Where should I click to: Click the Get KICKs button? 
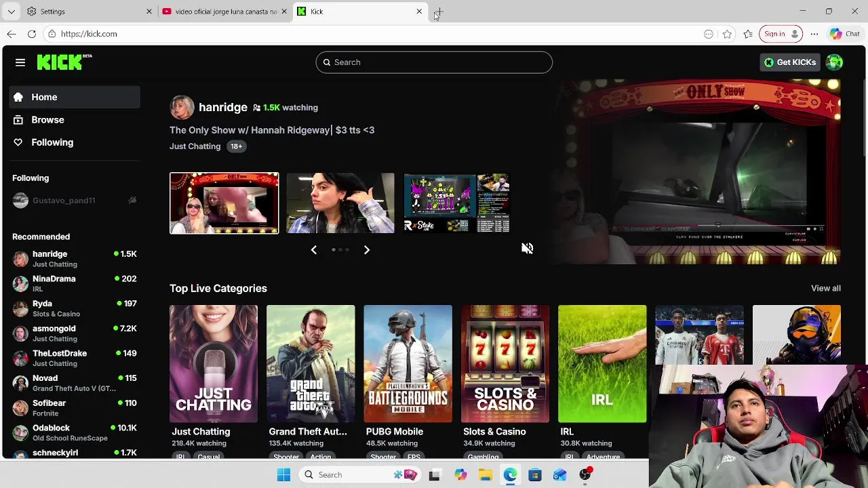click(790, 62)
